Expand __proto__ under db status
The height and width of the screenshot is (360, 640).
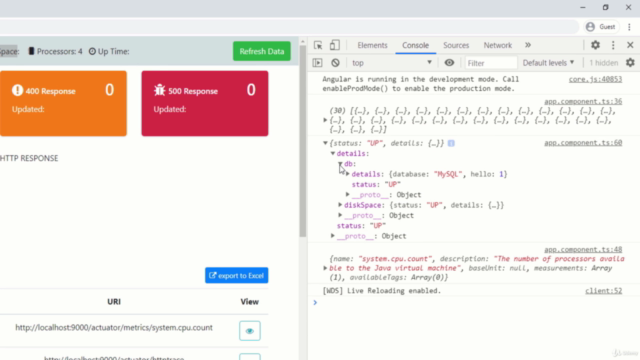pos(348,195)
